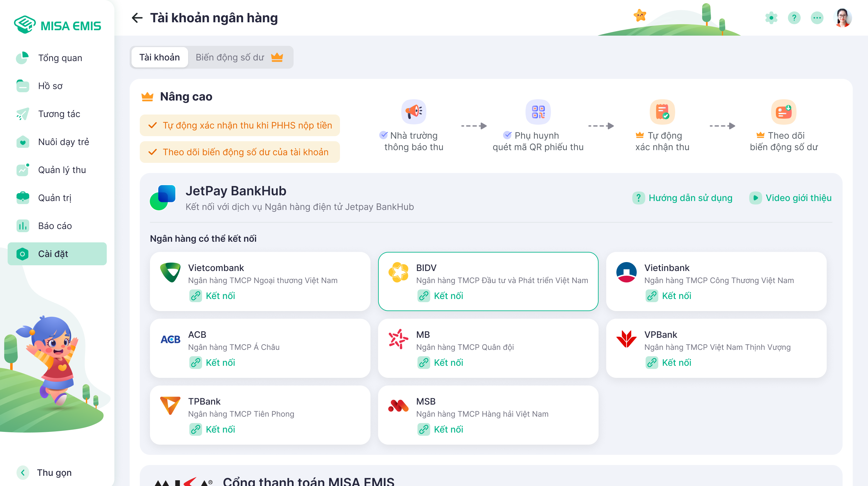Open Quản lý thu in the sidebar
This screenshot has width=868, height=486.
[x=62, y=170]
